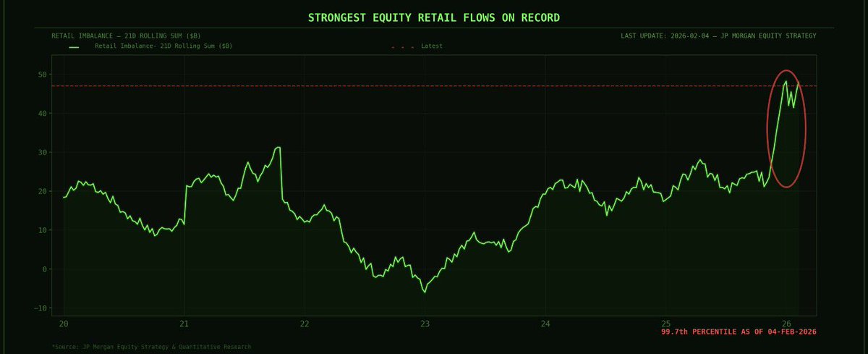Image resolution: width=868 pixels, height=354 pixels.
Task: Click the 'Last Update: 2026-02-04 – JP Morgan Equity Strategy' text
Action: click(718, 35)
